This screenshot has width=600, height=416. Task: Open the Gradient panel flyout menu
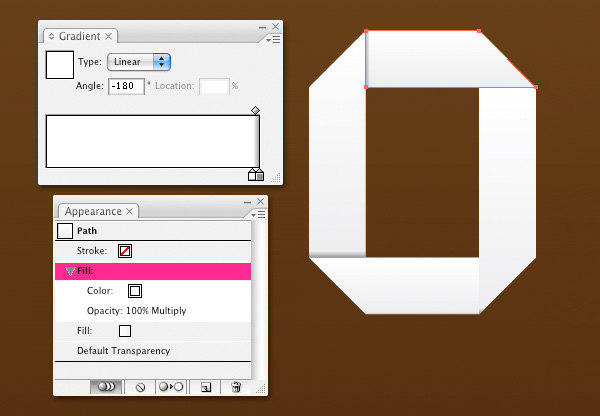[274, 40]
